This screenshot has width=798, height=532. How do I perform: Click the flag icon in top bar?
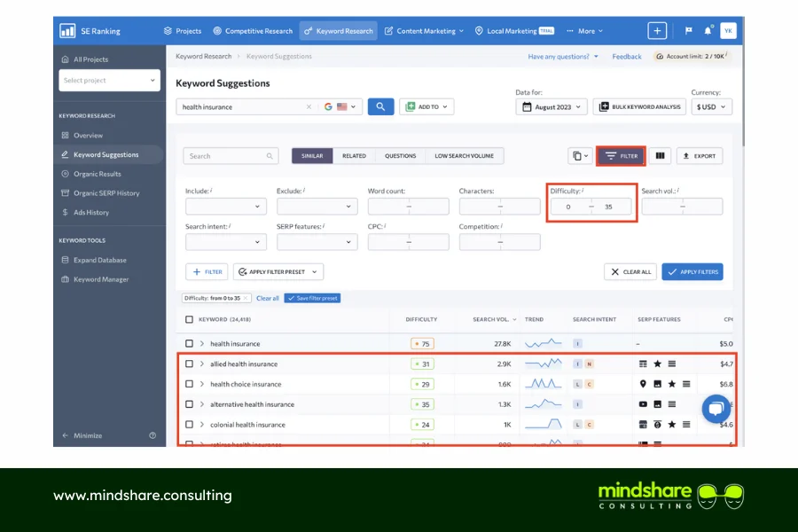[x=689, y=30]
